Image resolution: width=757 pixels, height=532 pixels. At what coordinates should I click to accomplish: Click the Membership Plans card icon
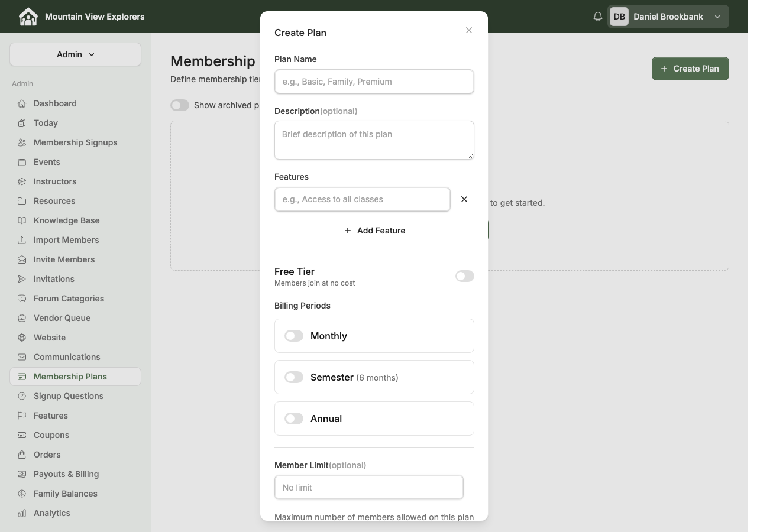[x=22, y=377]
